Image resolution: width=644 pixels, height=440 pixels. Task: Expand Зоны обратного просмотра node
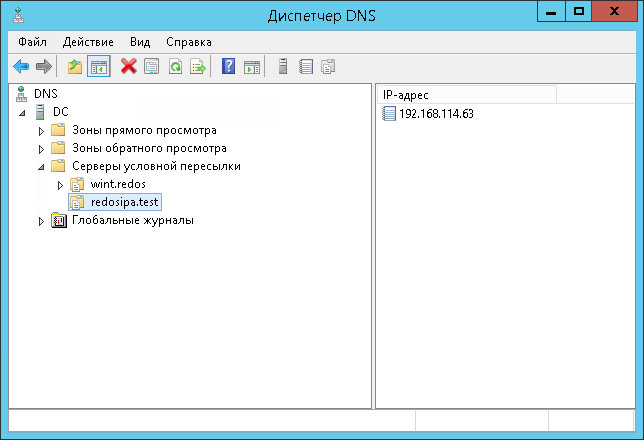pyautogui.click(x=41, y=149)
